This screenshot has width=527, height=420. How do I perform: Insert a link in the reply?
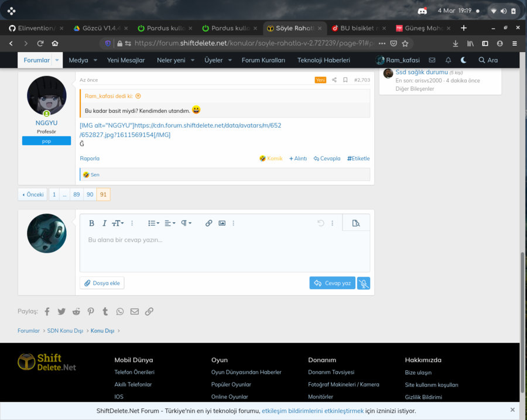pyautogui.click(x=208, y=223)
